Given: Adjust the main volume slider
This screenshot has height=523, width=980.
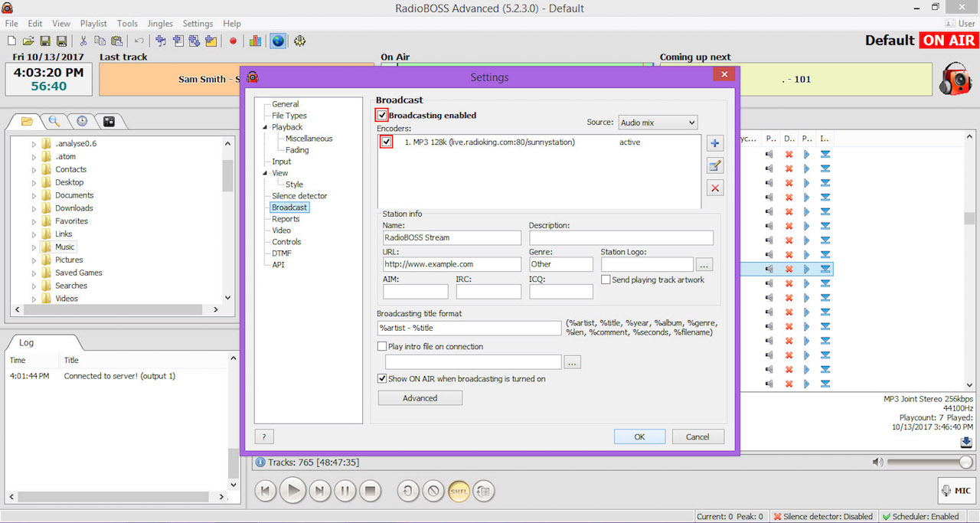Looking at the screenshot, I should pos(929,462).
